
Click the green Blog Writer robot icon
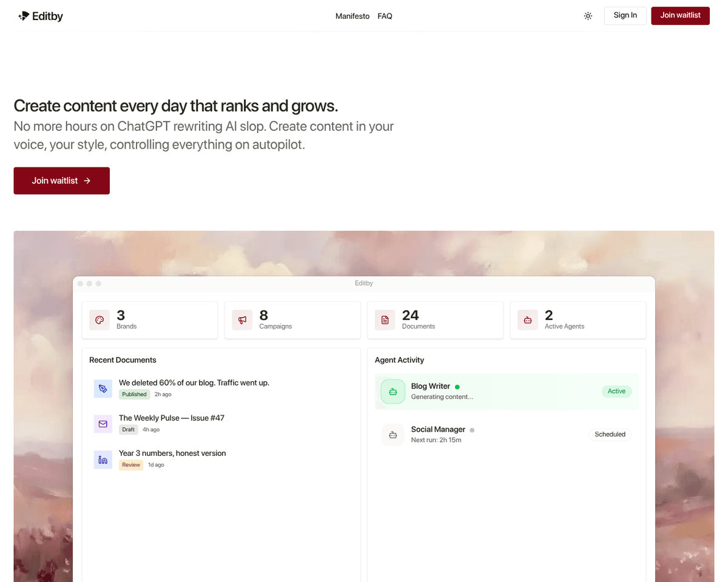(x=393, y=392)
